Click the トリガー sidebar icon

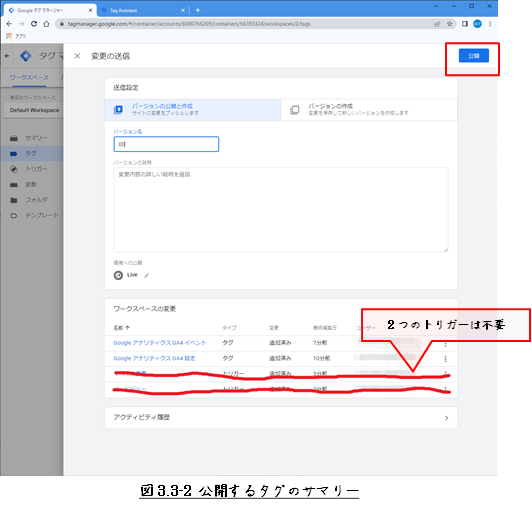pos(14,169)
